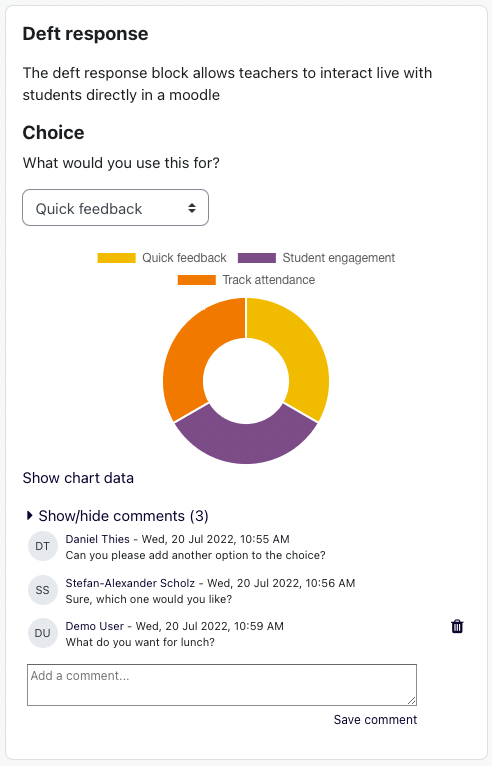492x766 pixels.
Task: Toggle the Show/hide comments (3) link
Action: [124, 516]
